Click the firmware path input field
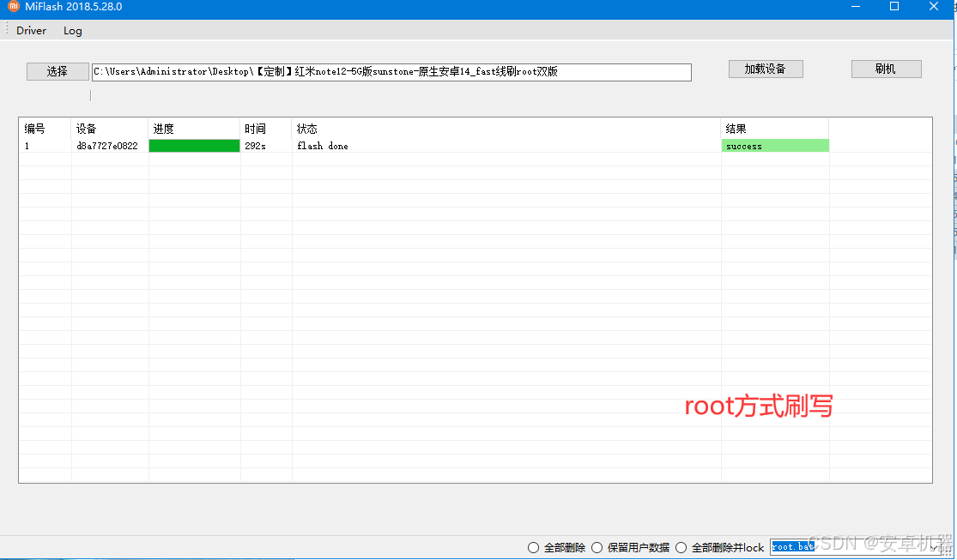This screenshot has height=560, width=957. coord(391,72)
